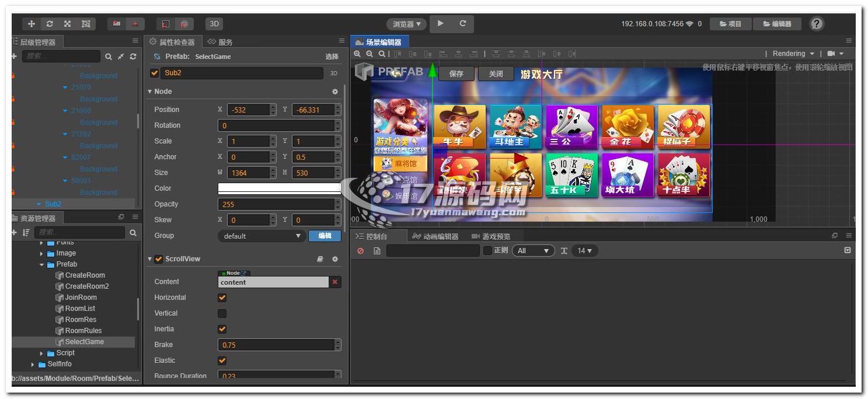Open the Node section gear settings
Viewport: 868px width, 399px height.
335,92
